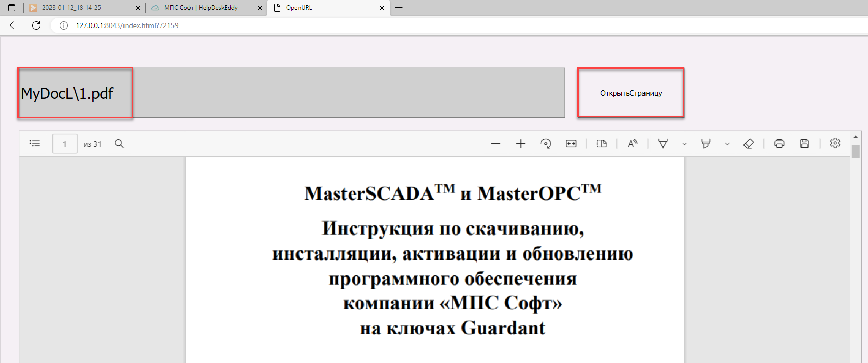Zoom out the PDF with minus
The height and width of the screenshot is (363, 868).
pos(495,144)
